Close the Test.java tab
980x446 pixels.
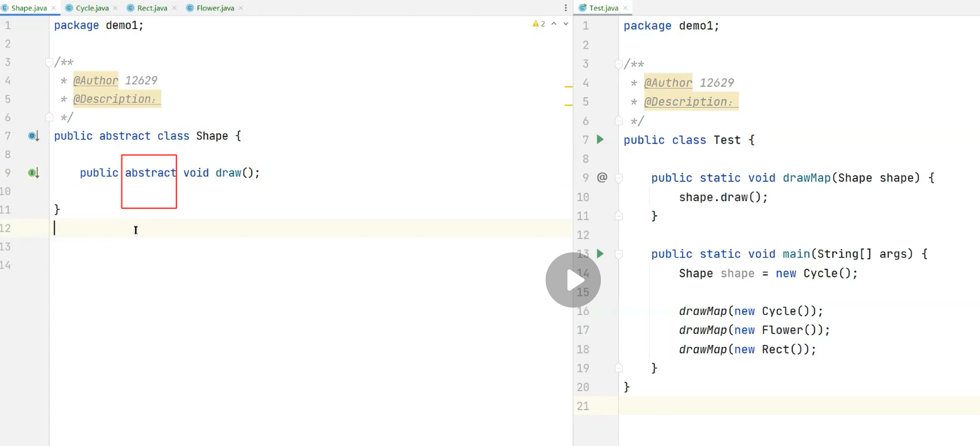625,8
